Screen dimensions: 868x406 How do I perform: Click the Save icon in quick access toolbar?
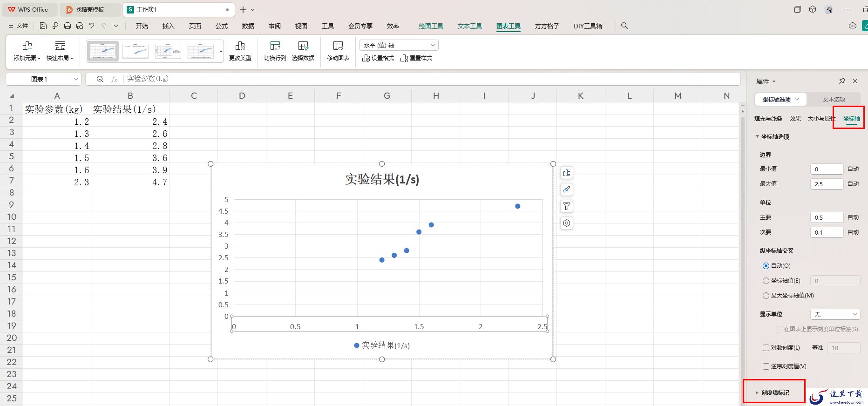click(x=43, y=26)
